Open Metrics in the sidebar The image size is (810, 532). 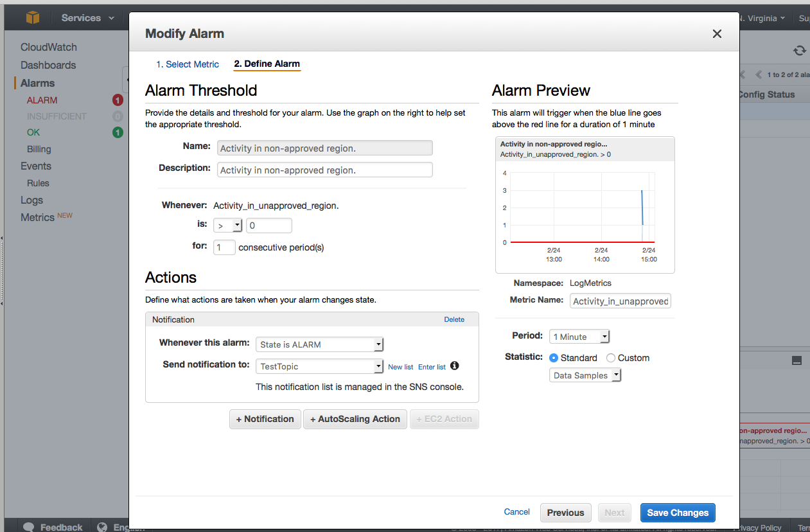(37, 217)
